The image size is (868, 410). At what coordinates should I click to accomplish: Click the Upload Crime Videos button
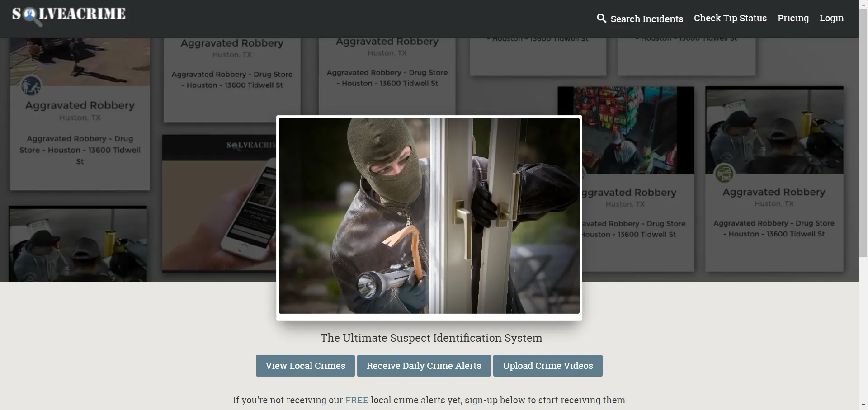547,366
